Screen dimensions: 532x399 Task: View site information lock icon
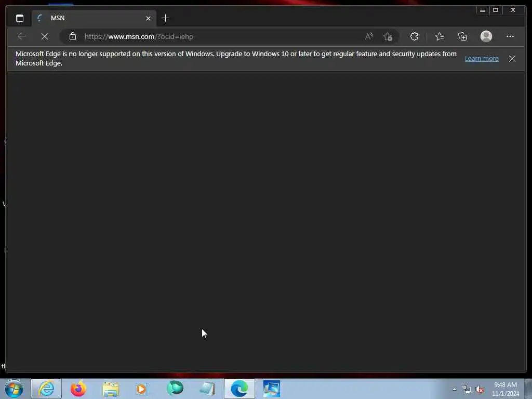[x=73, y=36]
